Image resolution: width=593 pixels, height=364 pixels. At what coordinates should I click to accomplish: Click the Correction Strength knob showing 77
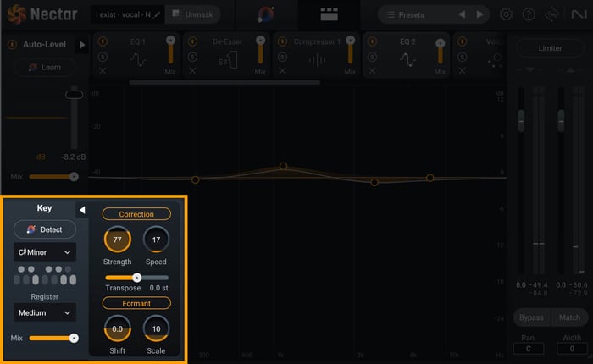tap(117, 240)
